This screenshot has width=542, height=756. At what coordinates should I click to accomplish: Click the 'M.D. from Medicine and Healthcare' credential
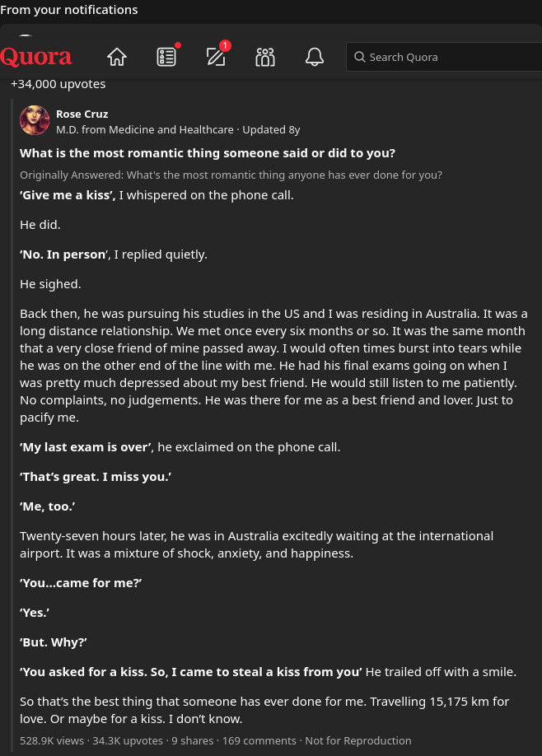tap(145, 129)
